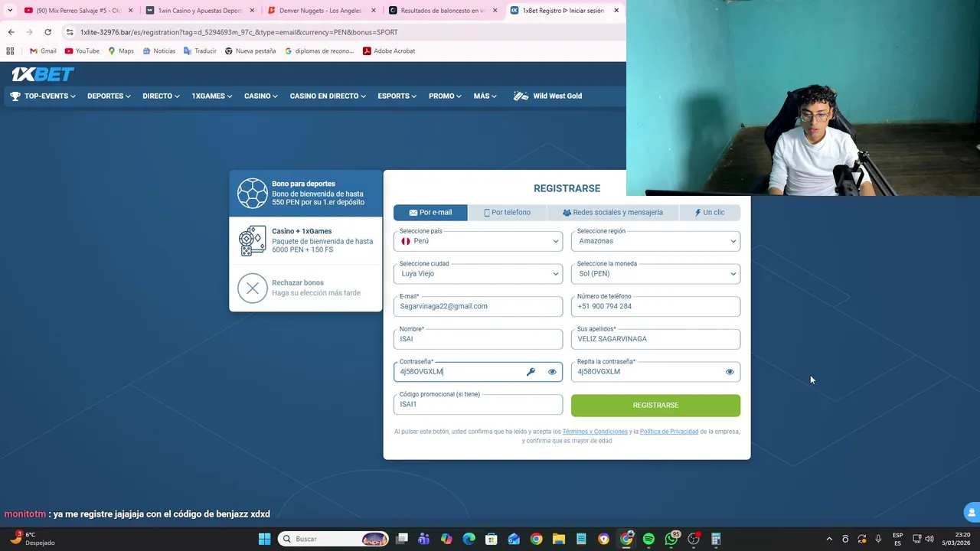The image size is (980, 551).
Task: Click the Bono para deportes football icon
Action: tap(252, 194)
